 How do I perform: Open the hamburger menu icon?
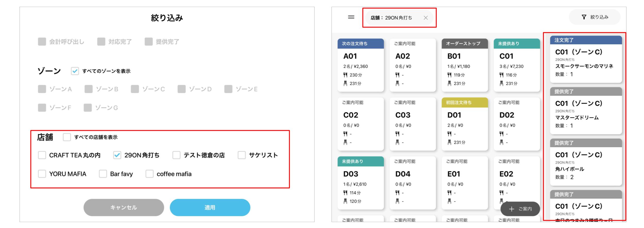click(351, 17)
